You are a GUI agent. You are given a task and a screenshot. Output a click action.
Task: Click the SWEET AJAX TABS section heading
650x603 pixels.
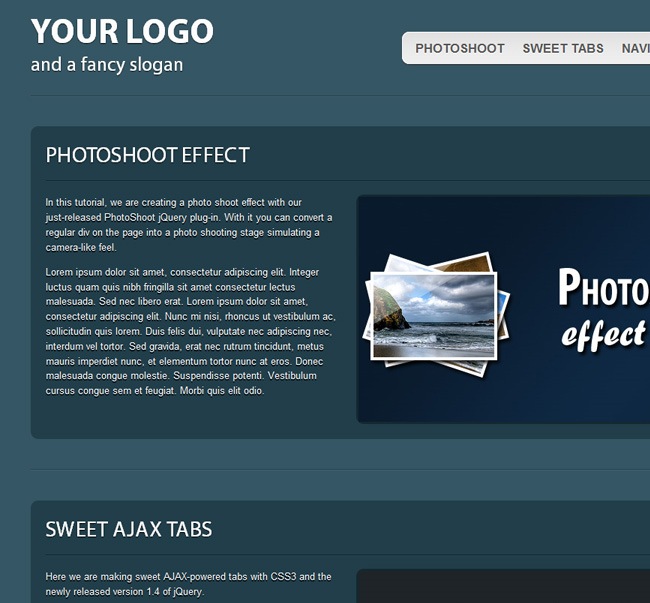tap(129, 529)
